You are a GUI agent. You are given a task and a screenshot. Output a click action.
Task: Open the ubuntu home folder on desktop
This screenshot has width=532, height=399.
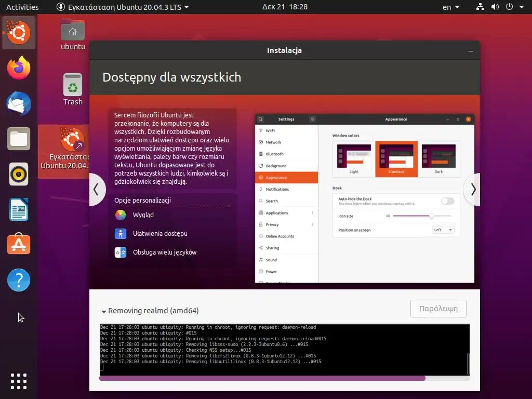point(73,35)
